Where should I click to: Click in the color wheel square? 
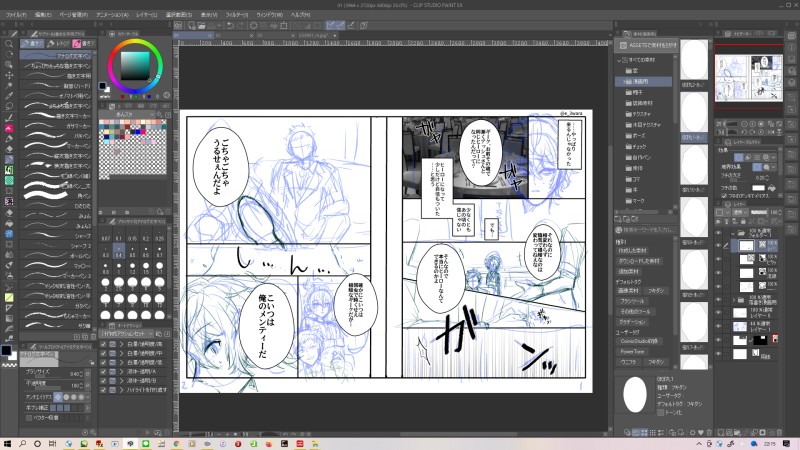135,66
